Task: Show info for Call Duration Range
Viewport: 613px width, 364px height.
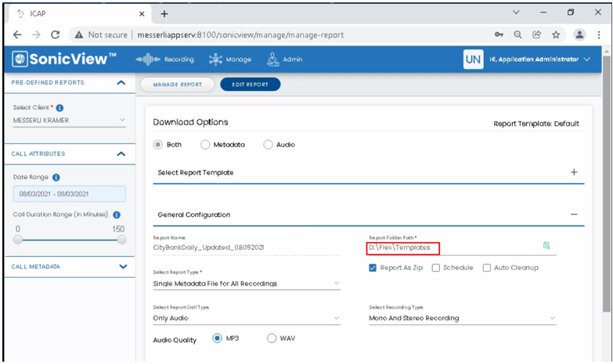Action: (x=117, y=214)
